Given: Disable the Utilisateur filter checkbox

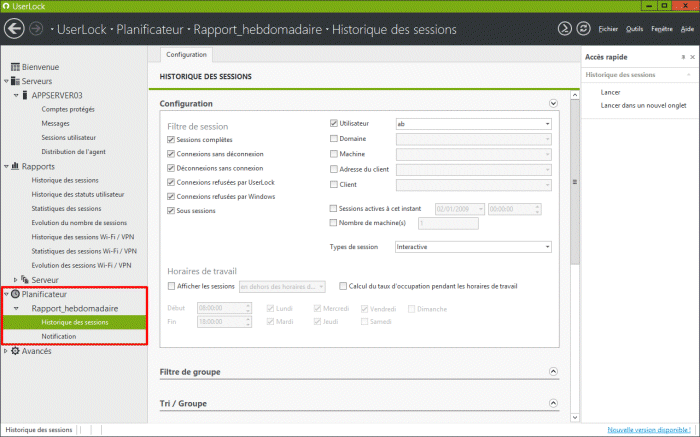Looking at the screenshot, I should [x=333, y=123].
